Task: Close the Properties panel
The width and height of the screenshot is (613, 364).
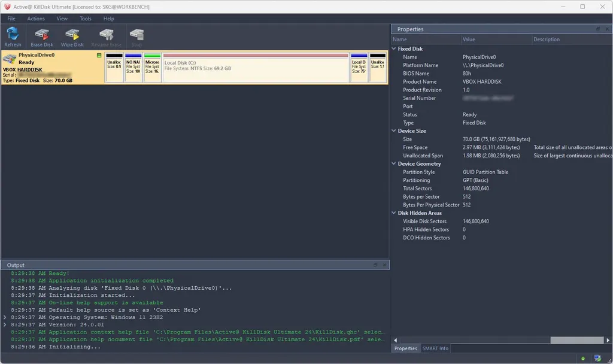Action: (607, 29)
